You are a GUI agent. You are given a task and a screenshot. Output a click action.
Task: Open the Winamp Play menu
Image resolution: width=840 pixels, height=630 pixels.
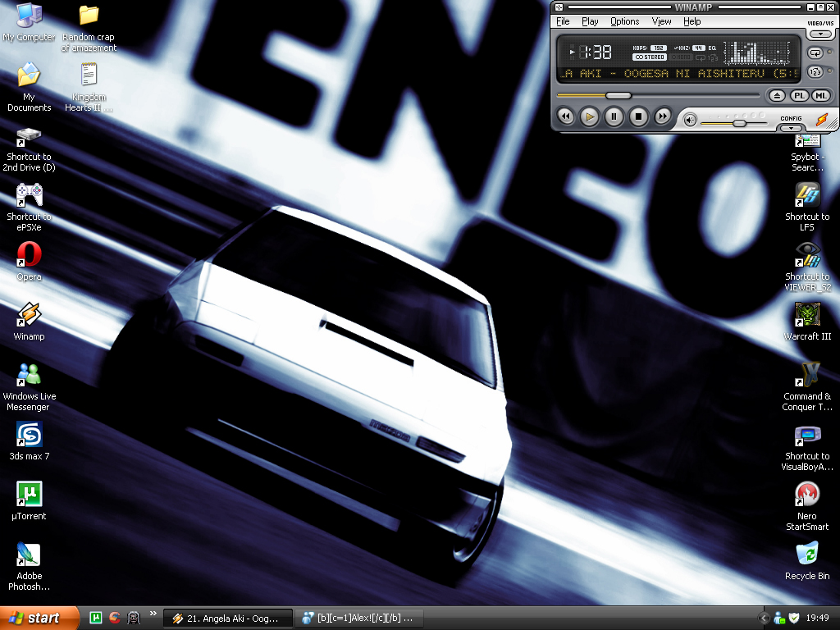pos(590,21)
